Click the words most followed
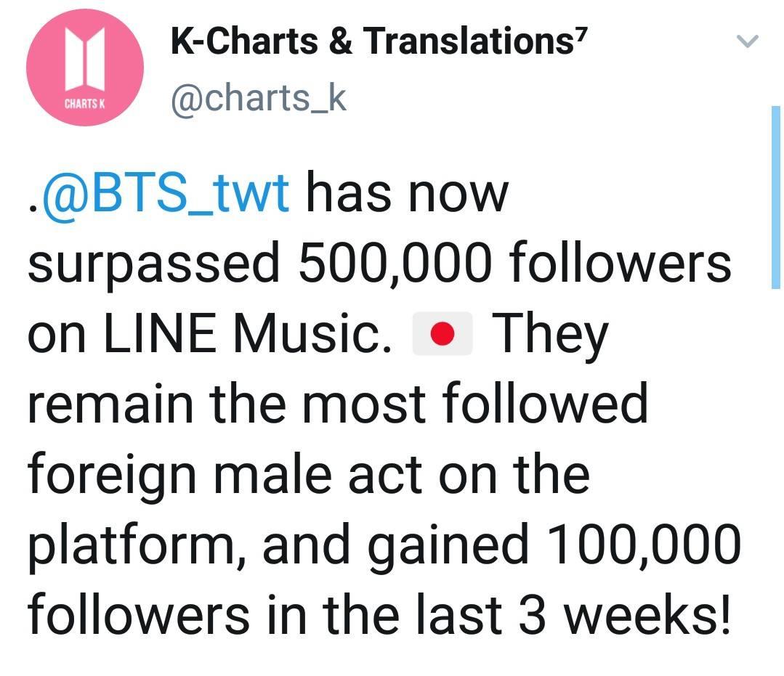 (475, 403)
